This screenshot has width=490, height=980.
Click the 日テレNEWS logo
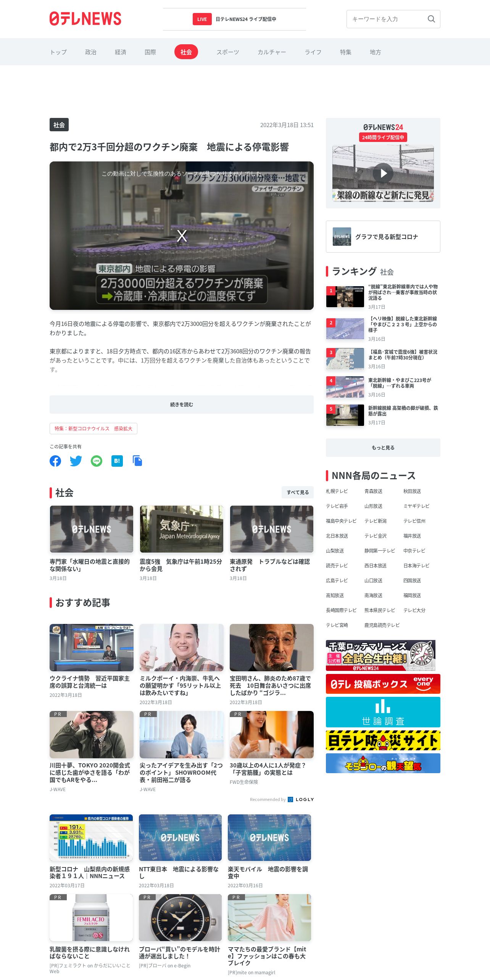pyautogui.click(x=85, y=19)
